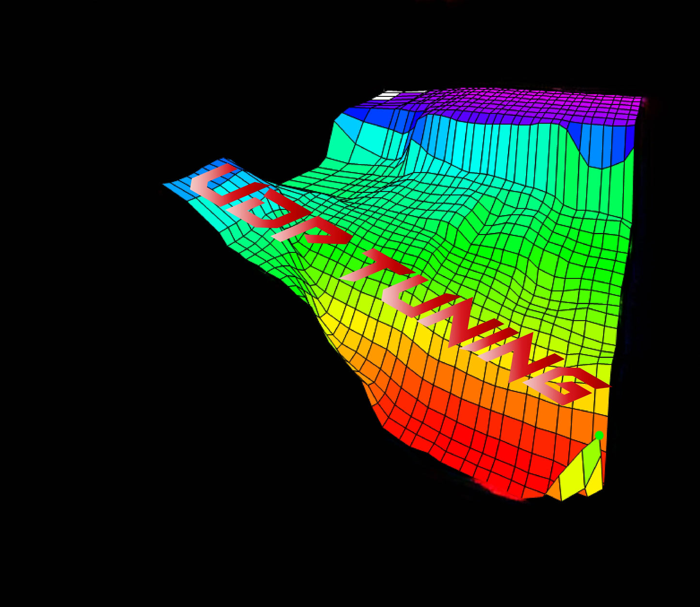Image resolution: width=700 pixels, height=607 pixels.
Task: Click the green dot marker on the surface
Action: pyautogui.click(x=599, y=435)
